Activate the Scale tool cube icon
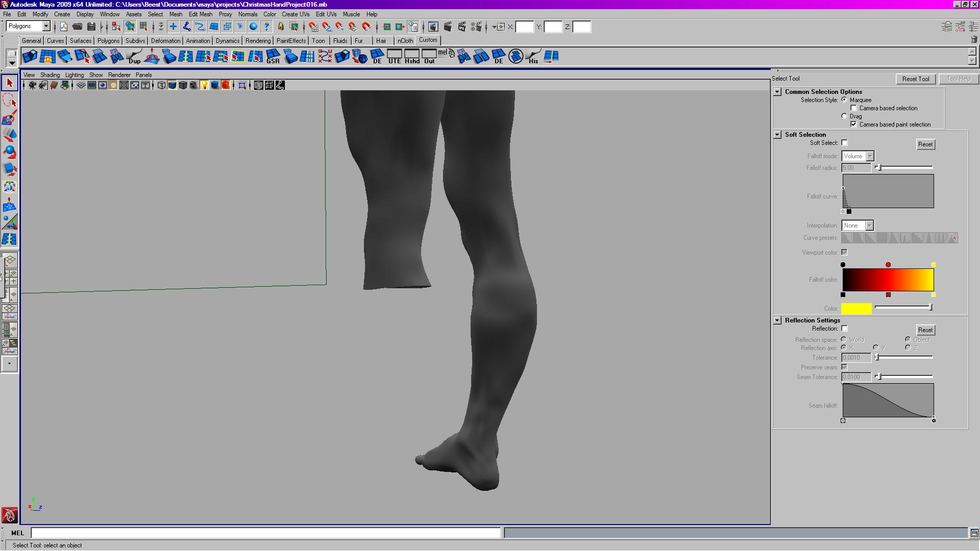The width and height of the screenshot is (980, 551). pos(10,169)
